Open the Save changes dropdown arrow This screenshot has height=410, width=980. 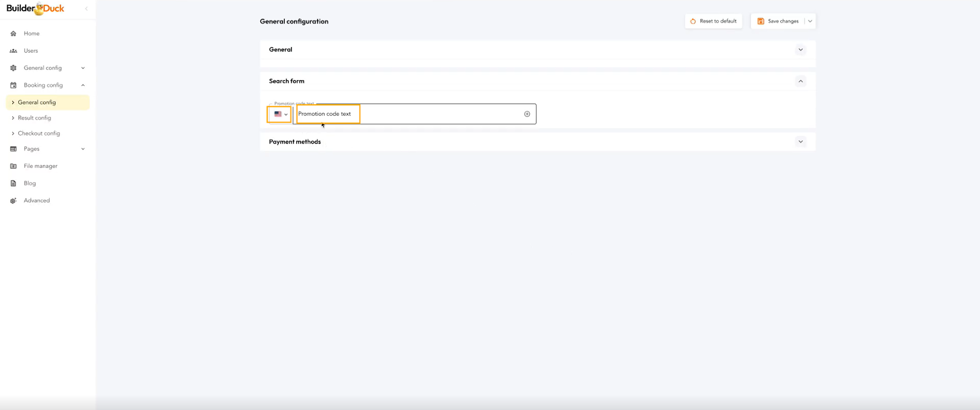810,21
